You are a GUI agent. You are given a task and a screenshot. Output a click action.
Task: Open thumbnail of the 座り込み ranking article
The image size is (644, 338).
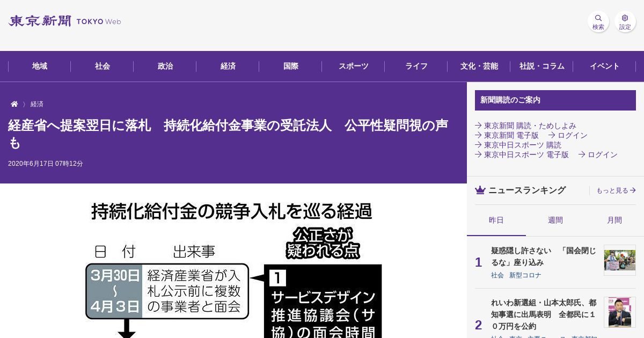click(620, 260)
